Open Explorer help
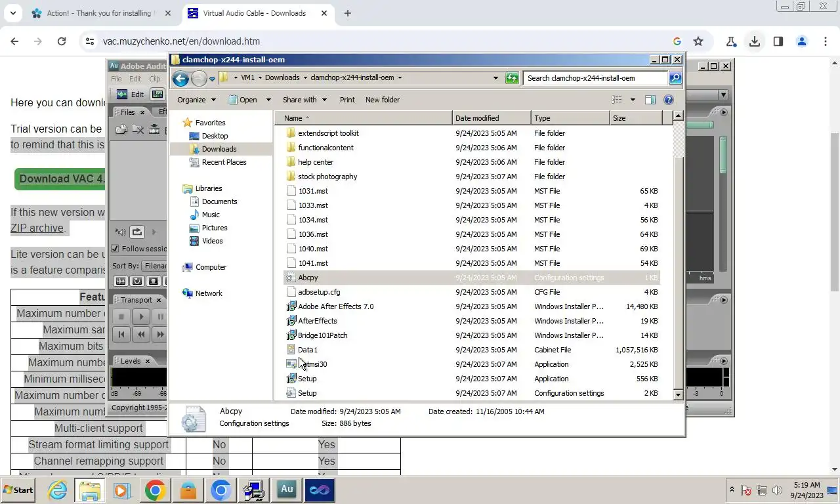 (669, 100)
